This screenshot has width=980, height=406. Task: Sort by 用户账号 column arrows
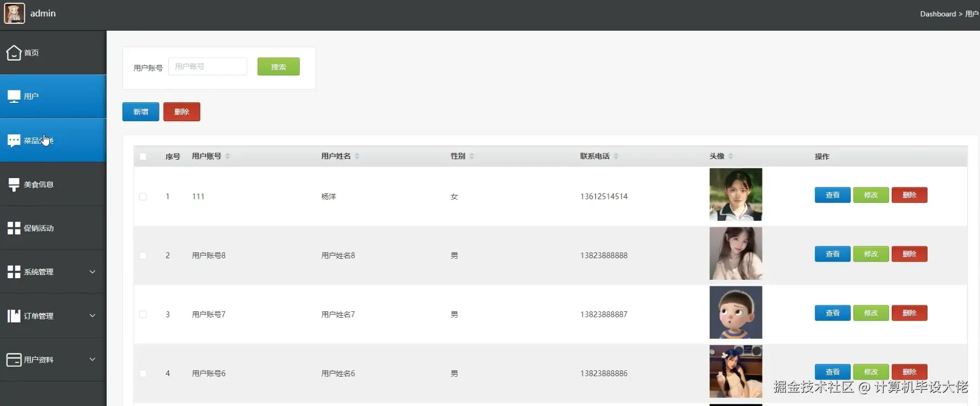tap(228, 156)
